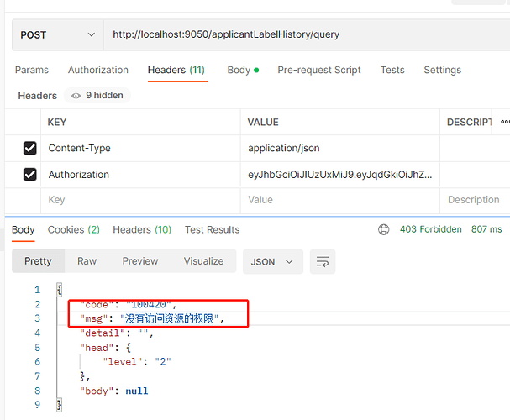
Task: Open the request Authorization tab
Action: click(x=98, y=70)
